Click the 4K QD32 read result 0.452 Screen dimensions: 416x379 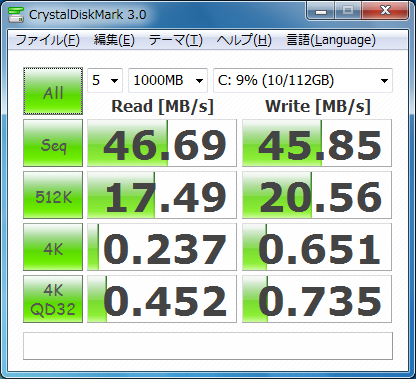pyautogui.click(x=162, y=299)
